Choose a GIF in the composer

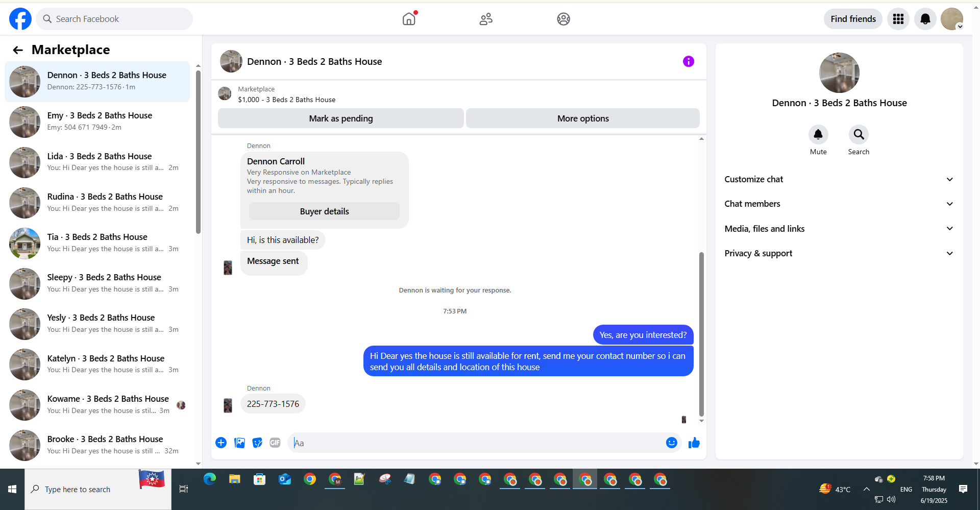tap(275, 443)
